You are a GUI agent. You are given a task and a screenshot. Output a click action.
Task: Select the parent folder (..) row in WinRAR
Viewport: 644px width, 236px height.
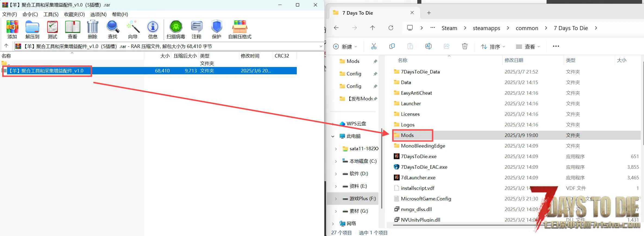149,63
